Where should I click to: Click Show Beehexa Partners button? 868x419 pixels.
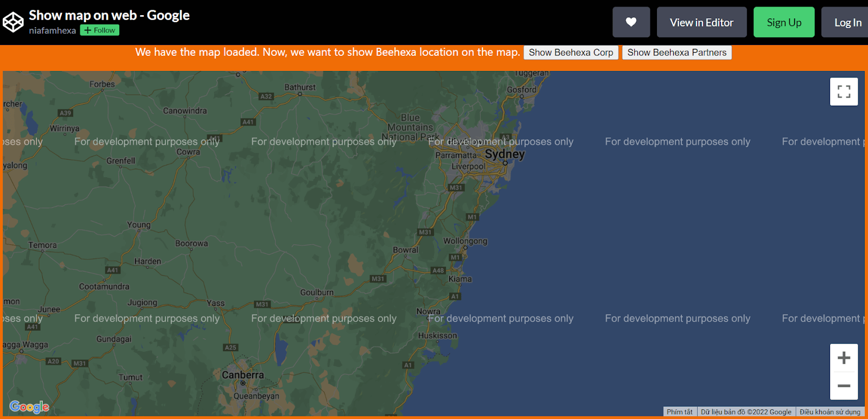(676, 53)
